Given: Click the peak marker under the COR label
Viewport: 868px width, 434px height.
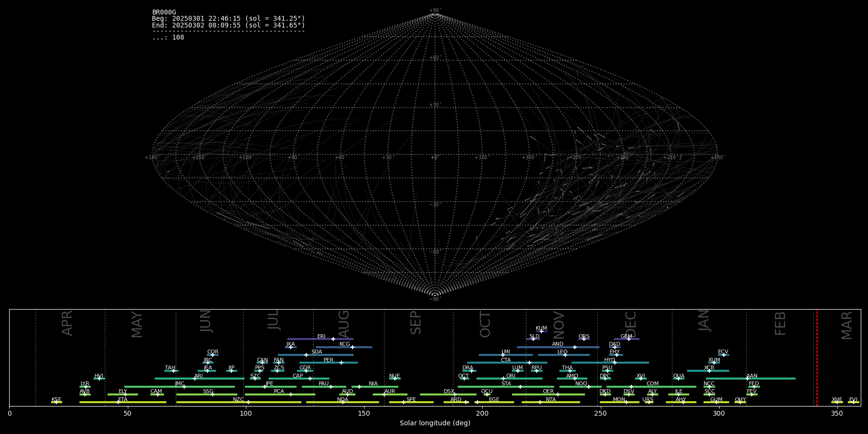Looking at the screenshot, I should [x=213, y=355].
